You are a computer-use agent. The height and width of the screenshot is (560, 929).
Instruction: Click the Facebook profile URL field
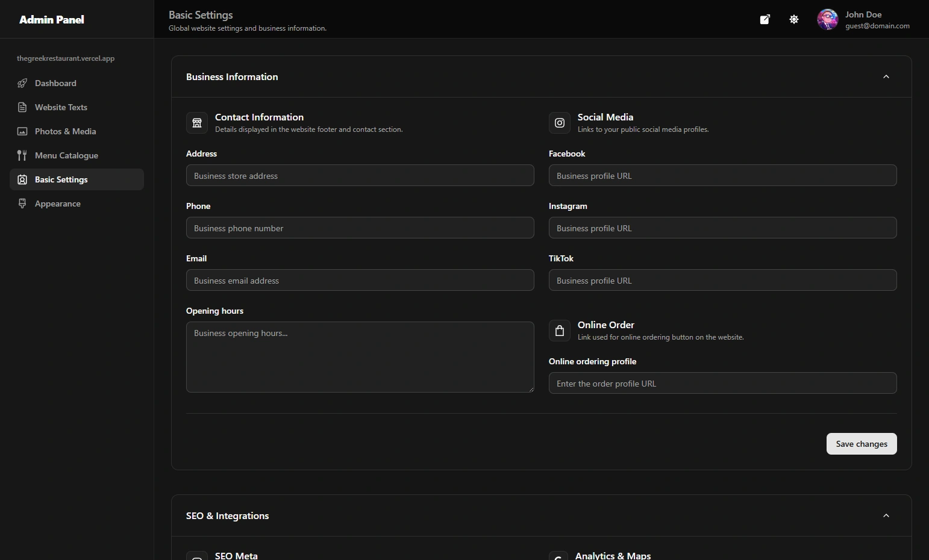[x=722, y=175]
